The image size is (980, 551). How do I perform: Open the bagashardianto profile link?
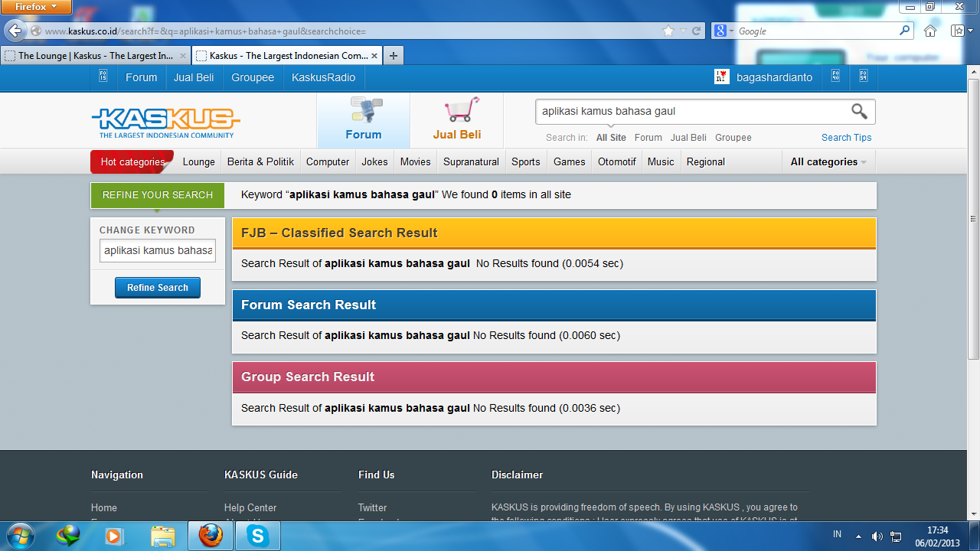tap(775, 77)
